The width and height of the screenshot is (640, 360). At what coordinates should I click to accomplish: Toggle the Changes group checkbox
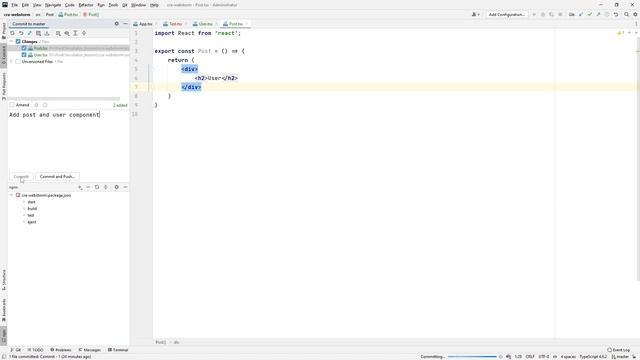pyautogui.click(x=18, y=42)
